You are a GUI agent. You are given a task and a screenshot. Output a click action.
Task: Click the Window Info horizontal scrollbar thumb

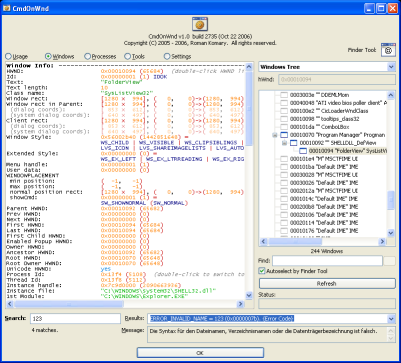pos(69,304)
